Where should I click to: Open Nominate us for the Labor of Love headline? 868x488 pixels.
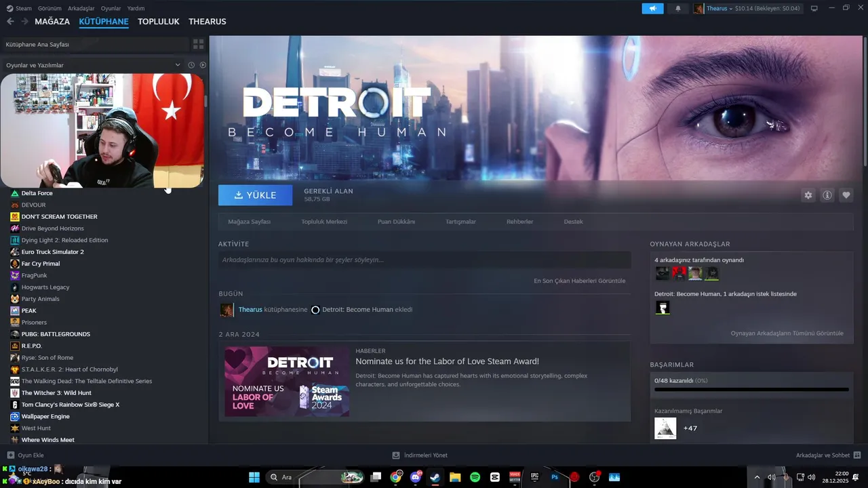[x=448, y=361]
